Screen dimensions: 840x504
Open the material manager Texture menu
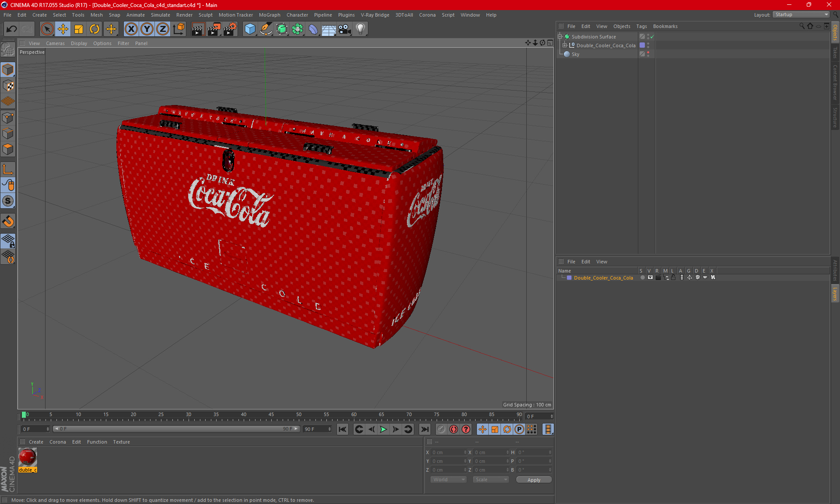pyautogui.click(x=121, y=442)
